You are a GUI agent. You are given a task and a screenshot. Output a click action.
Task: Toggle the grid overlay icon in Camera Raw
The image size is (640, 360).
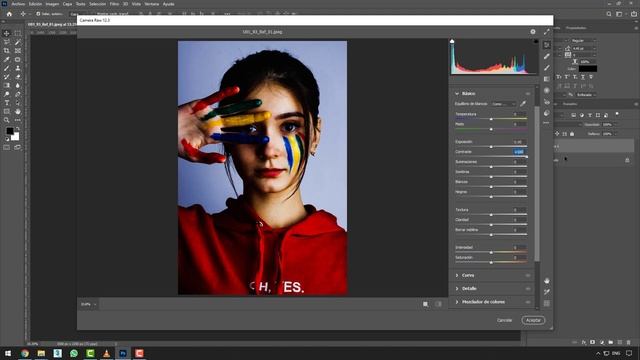pos(547,303)
